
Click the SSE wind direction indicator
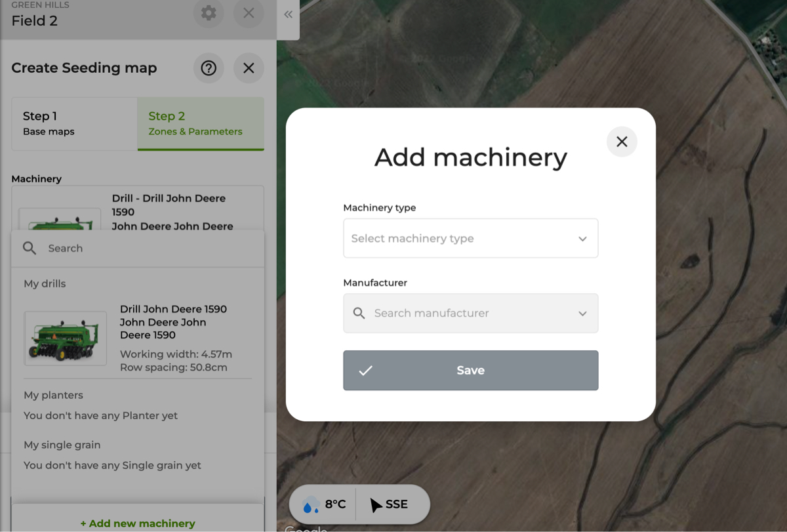point(389,504)
